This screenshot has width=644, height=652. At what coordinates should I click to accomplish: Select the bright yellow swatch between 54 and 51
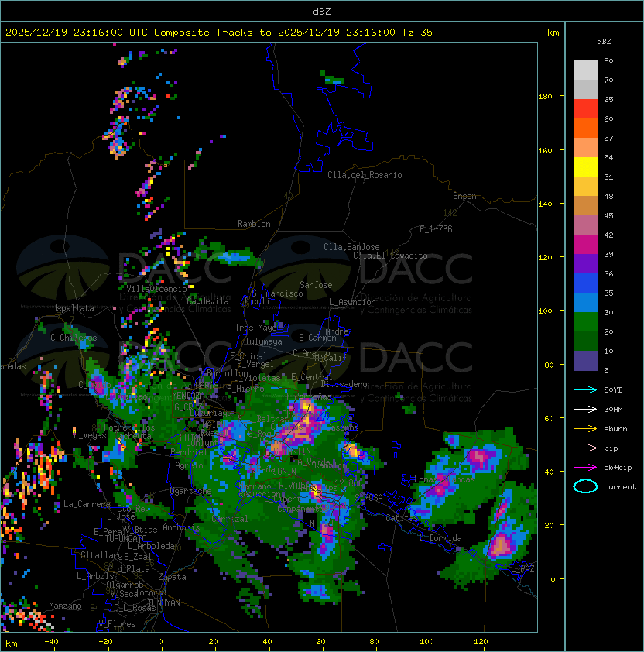[585, 167]
